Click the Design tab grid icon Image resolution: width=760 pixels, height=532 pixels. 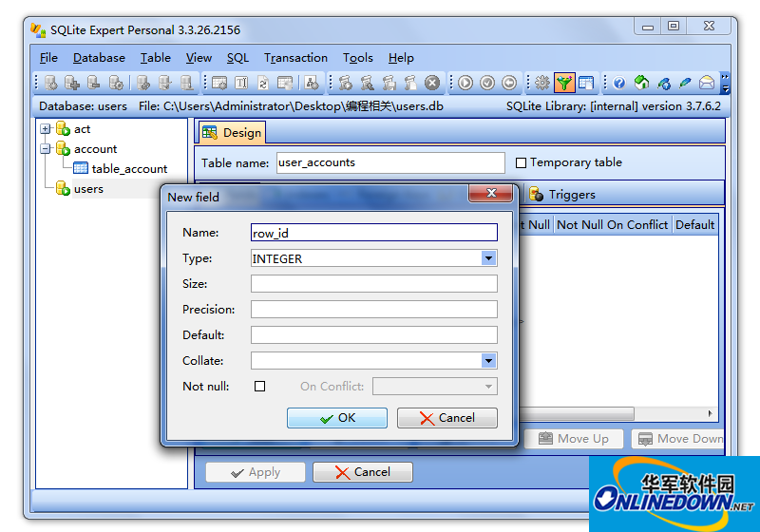click(210, 132)
